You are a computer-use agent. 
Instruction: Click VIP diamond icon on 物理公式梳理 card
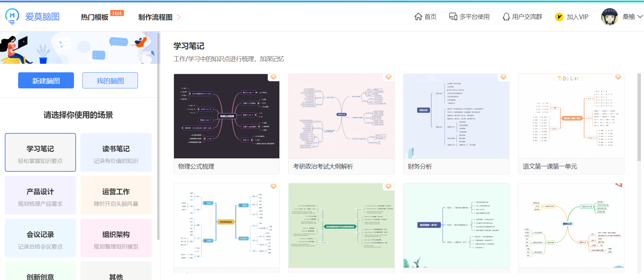coord(273,77)
